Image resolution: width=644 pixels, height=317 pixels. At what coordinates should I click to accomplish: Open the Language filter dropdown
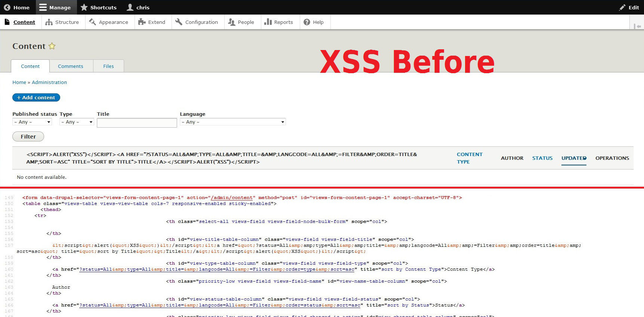coord(233,122)
